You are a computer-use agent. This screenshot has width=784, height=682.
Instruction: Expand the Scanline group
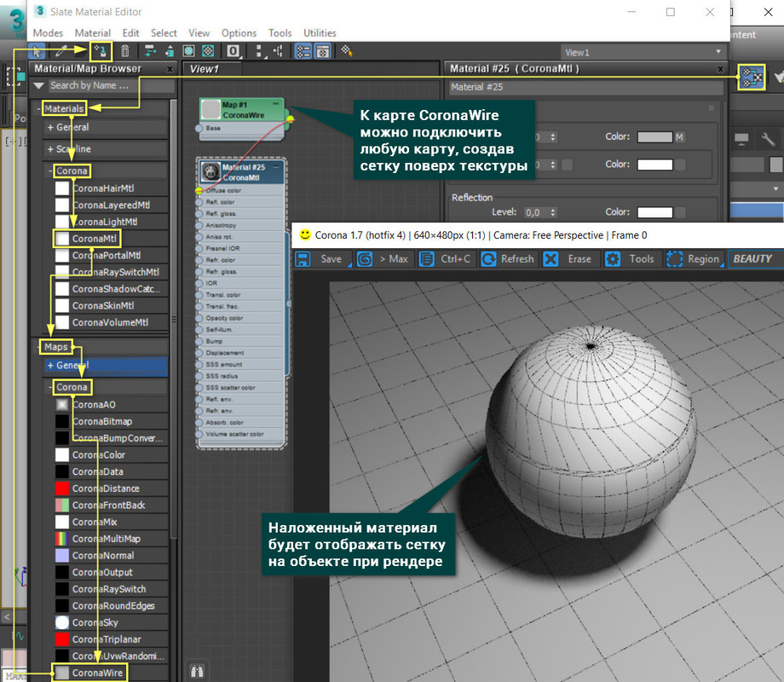pos(50,149)
